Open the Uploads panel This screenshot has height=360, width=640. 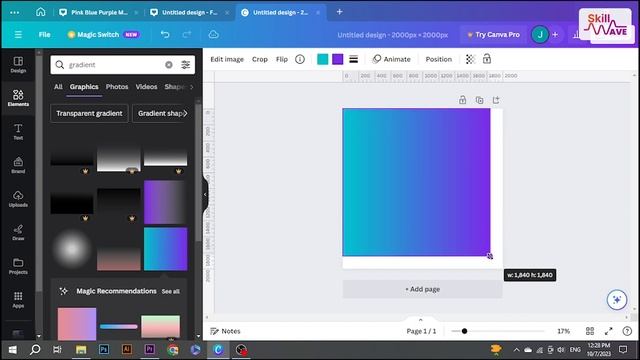pyautogui.click(x=18, y=199)
